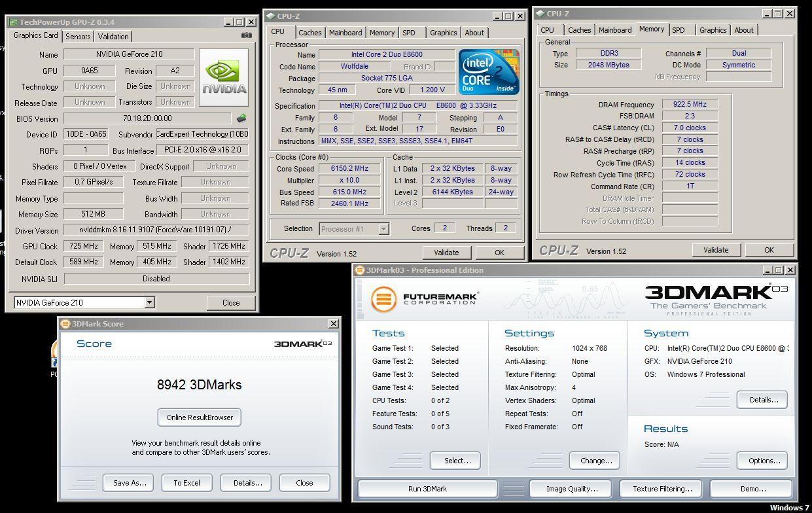This screenshot has width=812, height=513.
Task: Open Mainboard tab in CPU-Z processor window
Action: tap(345, 33)
